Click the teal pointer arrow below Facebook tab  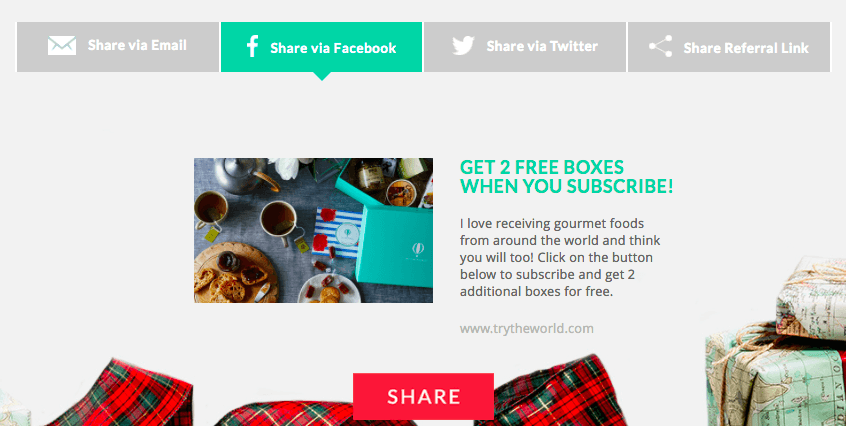pos(322,76)
